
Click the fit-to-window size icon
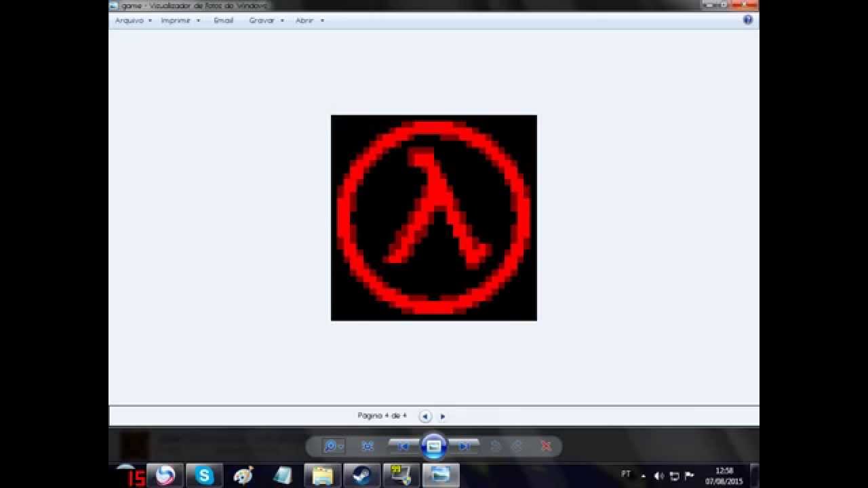click(x=367, y=446)
